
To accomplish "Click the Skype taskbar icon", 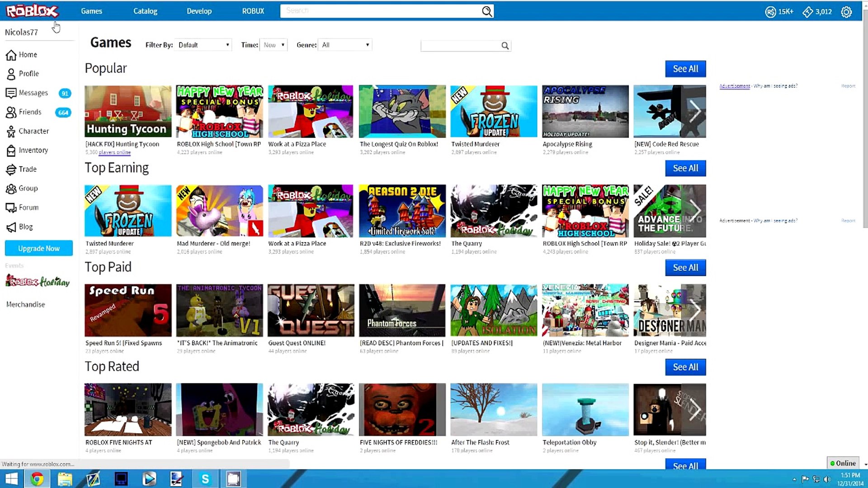I will click(205, 479).
